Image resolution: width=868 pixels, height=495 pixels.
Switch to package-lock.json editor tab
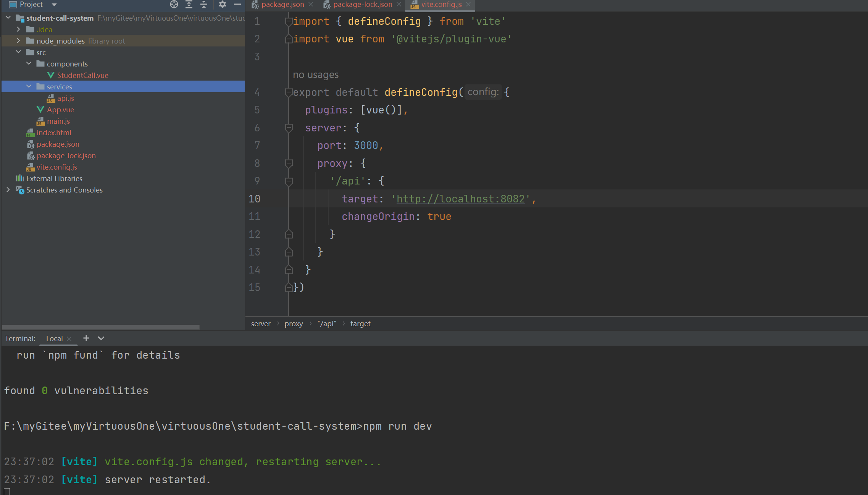click(363, 5)
